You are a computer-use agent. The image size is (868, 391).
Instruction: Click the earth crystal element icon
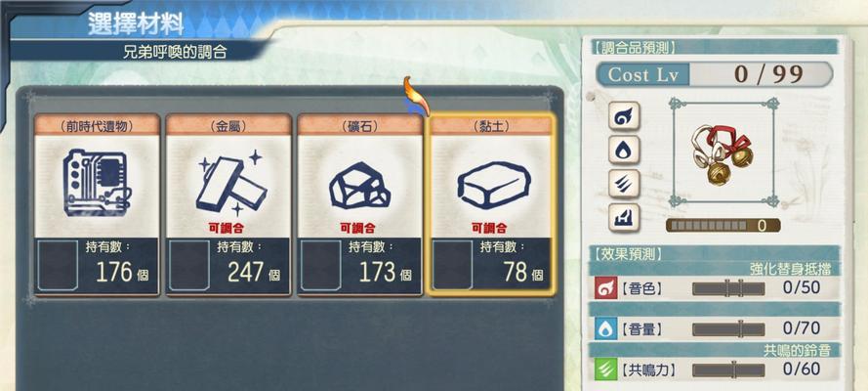point(625,217)
